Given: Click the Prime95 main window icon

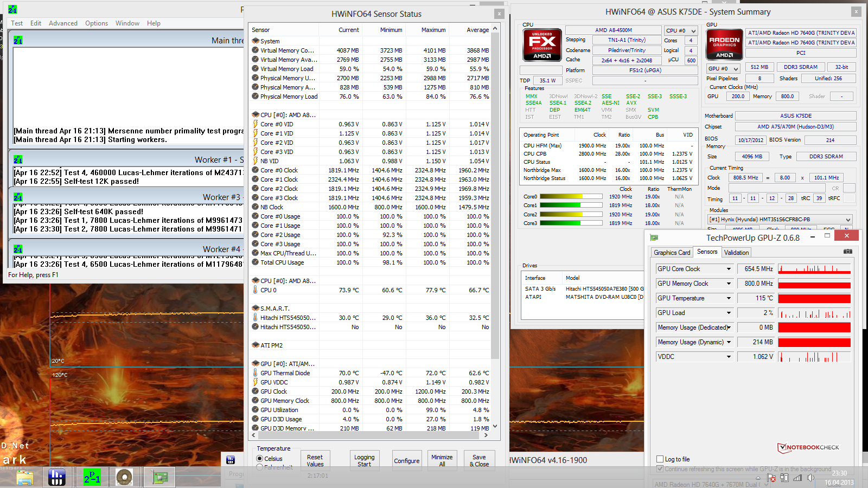Looking at the screenshot, I should point(12,9).
